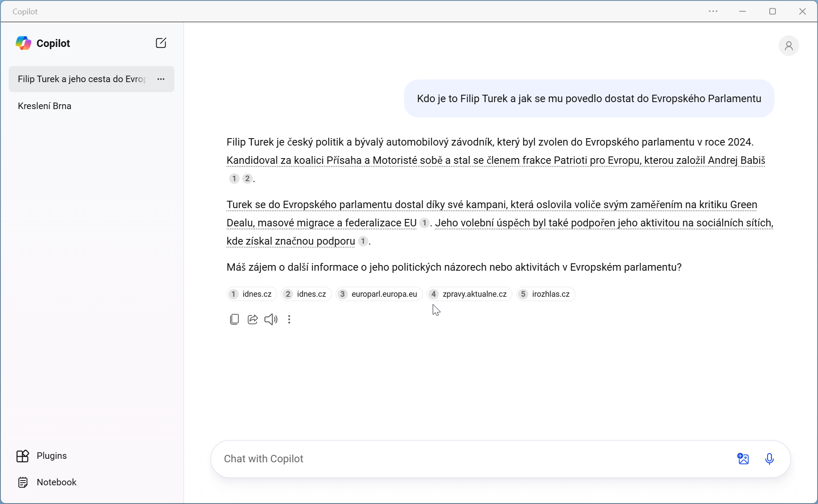
Task: Click the sentence starting 'Kandidoval za koalici Přísaha'
Action: [x=496, y=160]
